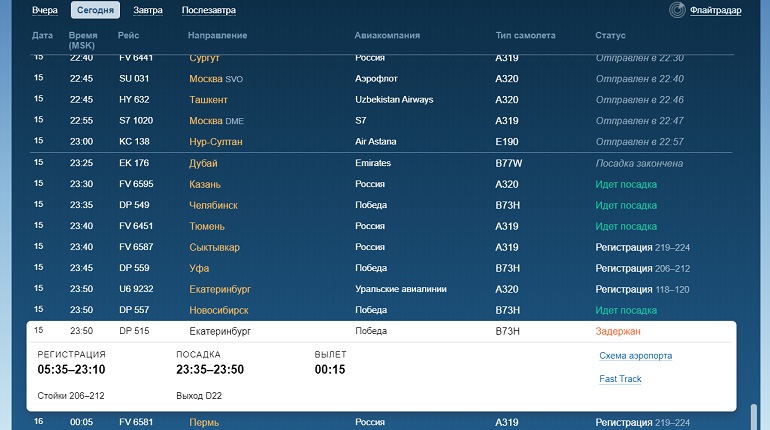Open the Послезавтра tab
Viewport: 770px width, 430px height.
tap(209, 10)
